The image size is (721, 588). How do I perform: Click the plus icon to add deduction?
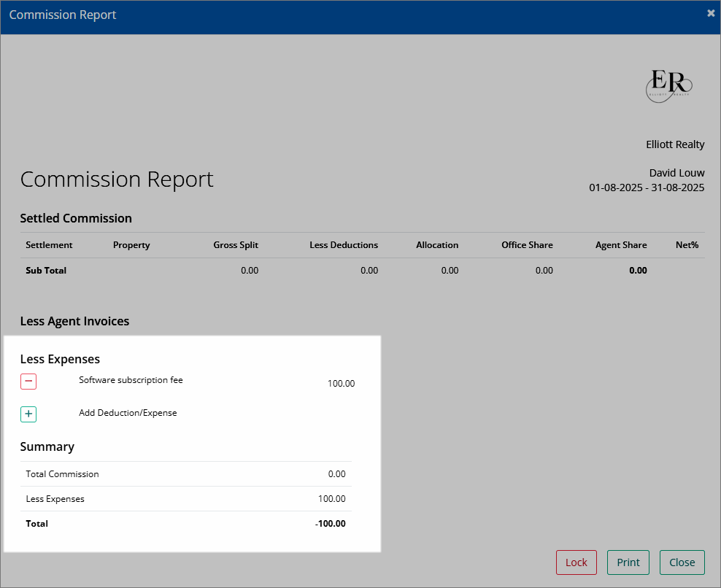click(28, 414)
